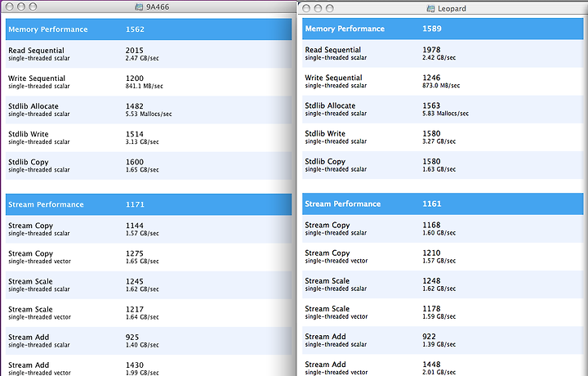Screen dimensions: 588x376
Task: Click the 1589 memory score
Action: pos(432,29)
